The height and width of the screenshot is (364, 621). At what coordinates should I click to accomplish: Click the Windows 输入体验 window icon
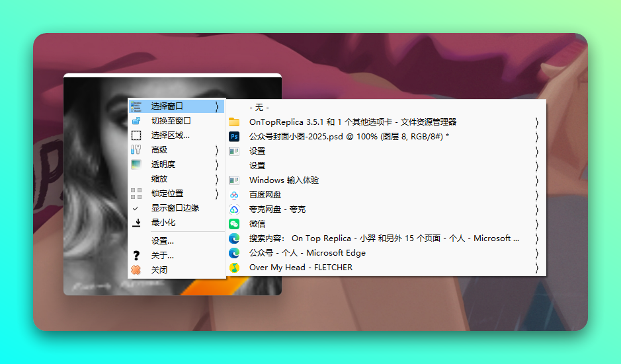tap(234, 180)
